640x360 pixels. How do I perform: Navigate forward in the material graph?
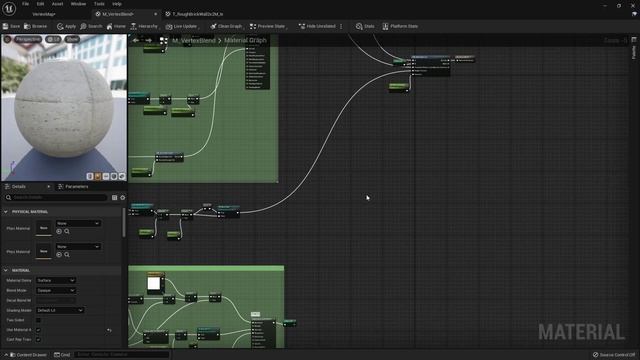[x=149, y=40]
